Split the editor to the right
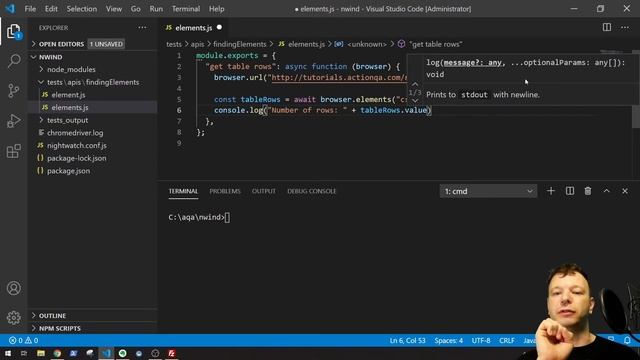 (607, 27)
